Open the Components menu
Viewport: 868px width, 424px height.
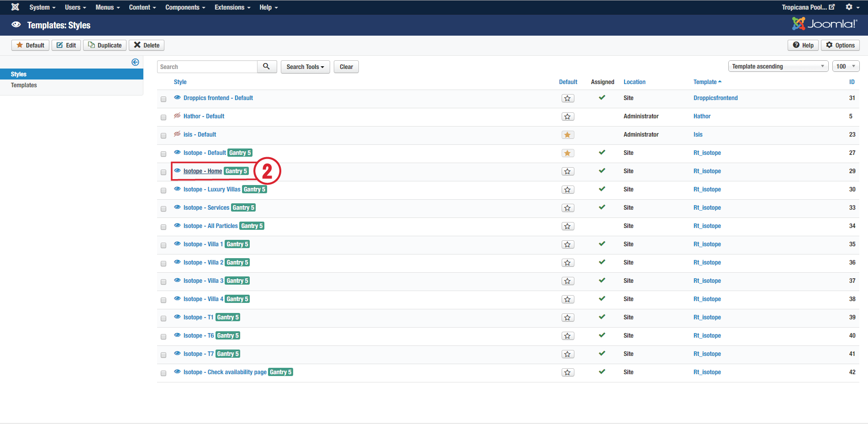(x=185, y=7)
